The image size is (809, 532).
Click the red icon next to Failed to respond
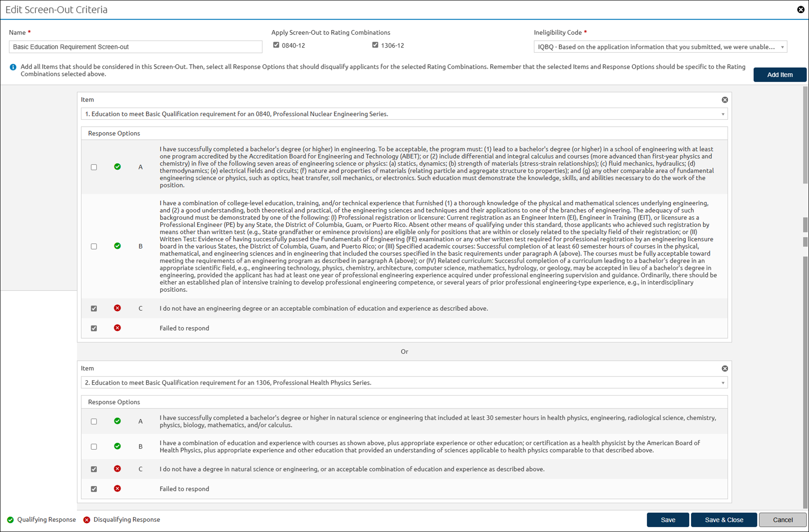point(117,328)
